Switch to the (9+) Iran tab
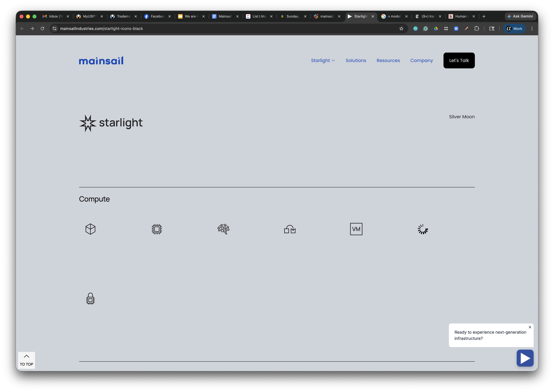The width and height of the screenshot is (554, 392). 428,16
